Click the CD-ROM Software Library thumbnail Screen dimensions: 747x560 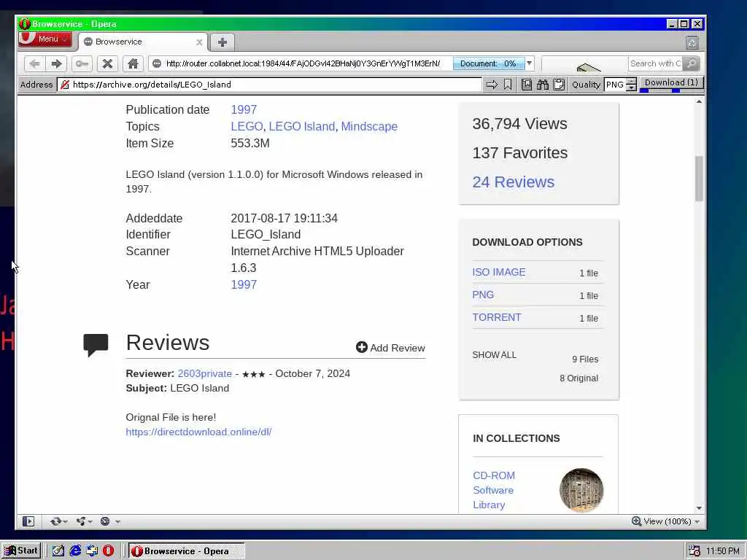click(581, 490)
